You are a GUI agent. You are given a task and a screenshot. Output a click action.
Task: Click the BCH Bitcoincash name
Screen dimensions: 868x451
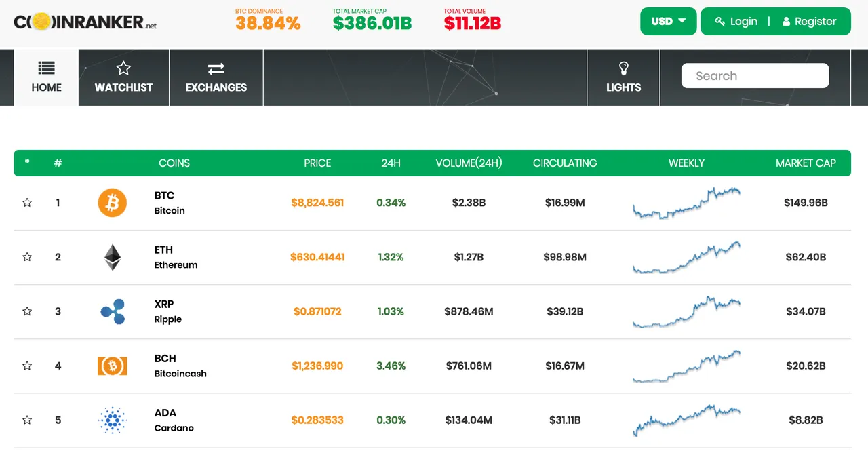tap(180, 366)
